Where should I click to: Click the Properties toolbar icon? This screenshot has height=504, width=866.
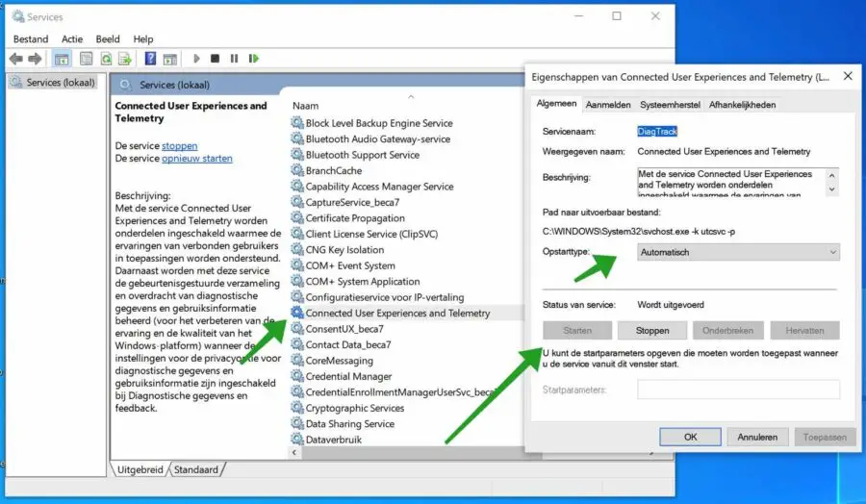coord(87,59)
